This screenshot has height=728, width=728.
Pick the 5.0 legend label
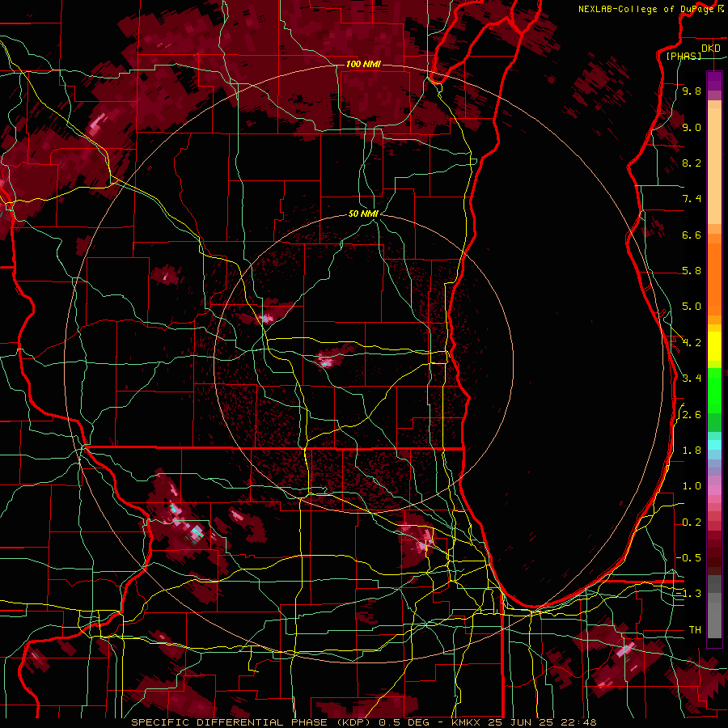point(692,307)
